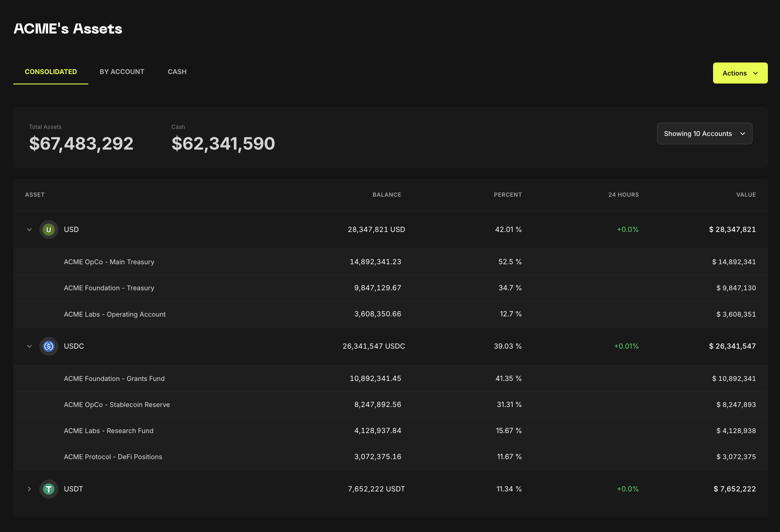Screen dimensions: 780x532
Task: Switch to the By Account tab
Action: click(122, 72)
